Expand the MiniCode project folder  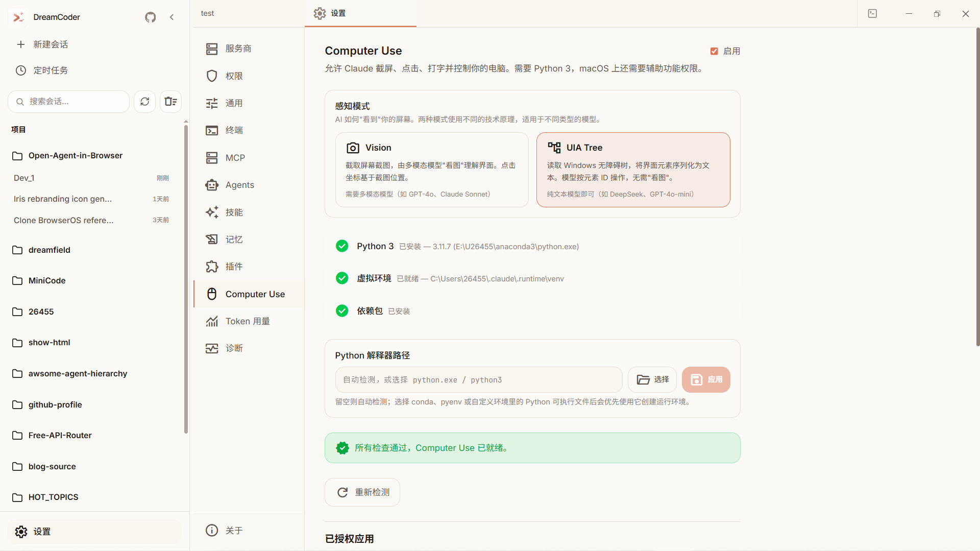[92, 281]
